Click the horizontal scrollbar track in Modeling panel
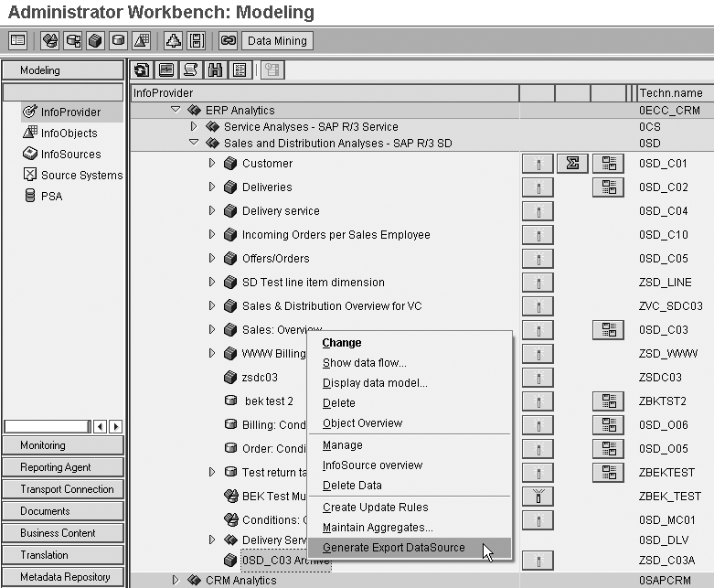The width and height of the screenshot is (714, 588). coord(46,426)
